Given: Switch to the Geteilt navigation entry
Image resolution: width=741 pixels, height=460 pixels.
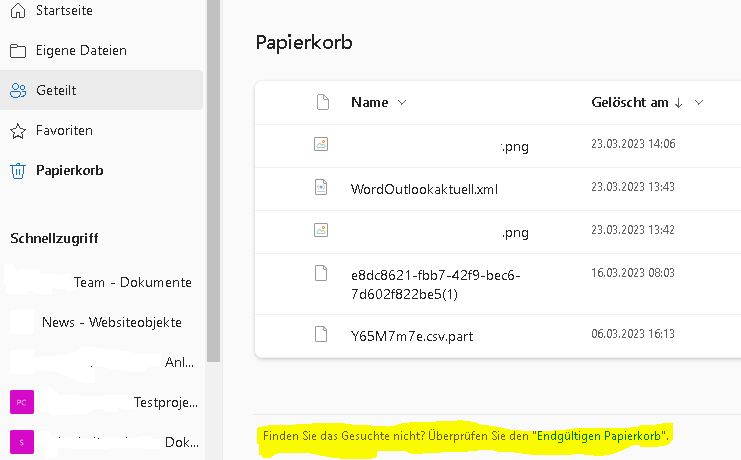Looking at the screenshot, I should 56,90.
